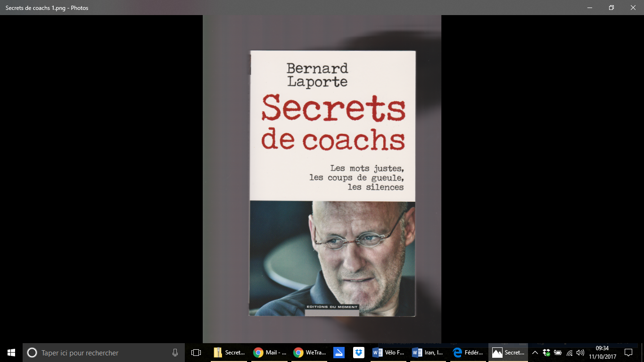The image size is (644, 362).
Task: Click the microphone voice search icon
Action: (175, 353)
